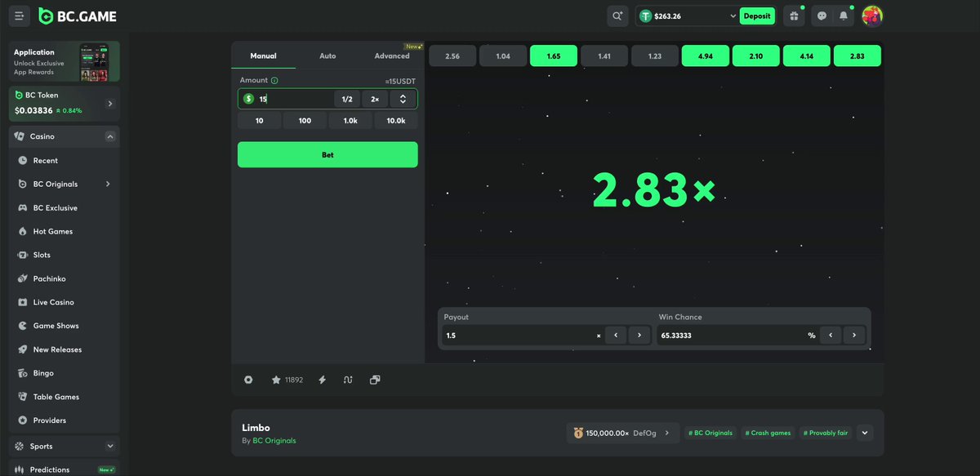Viewport: 980px width, 476px height.
Task: Open Table Games in sidebar
Action: 65,397
